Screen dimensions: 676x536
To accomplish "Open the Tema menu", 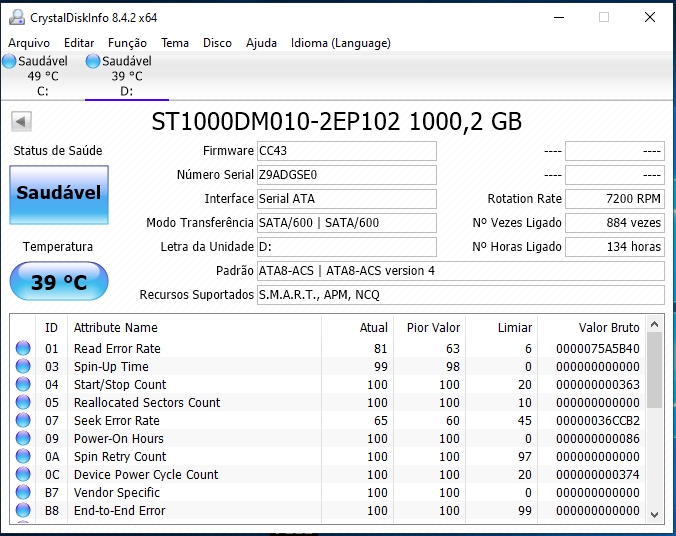I will point(175,43).
